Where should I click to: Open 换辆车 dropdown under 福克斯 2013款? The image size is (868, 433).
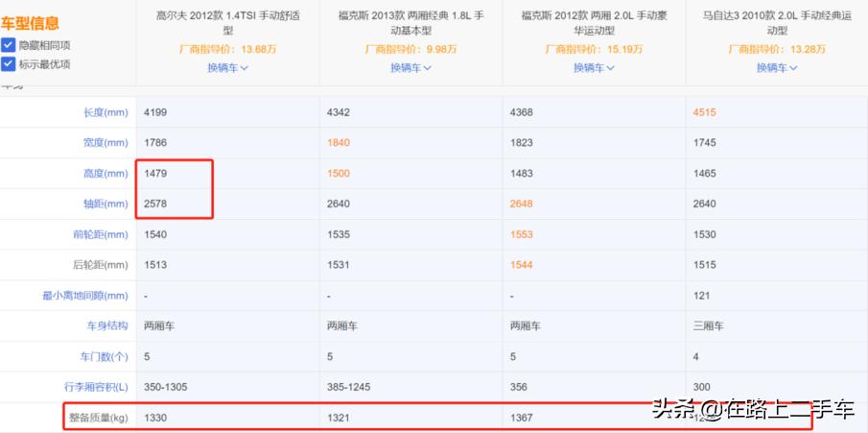pos(411,67)
